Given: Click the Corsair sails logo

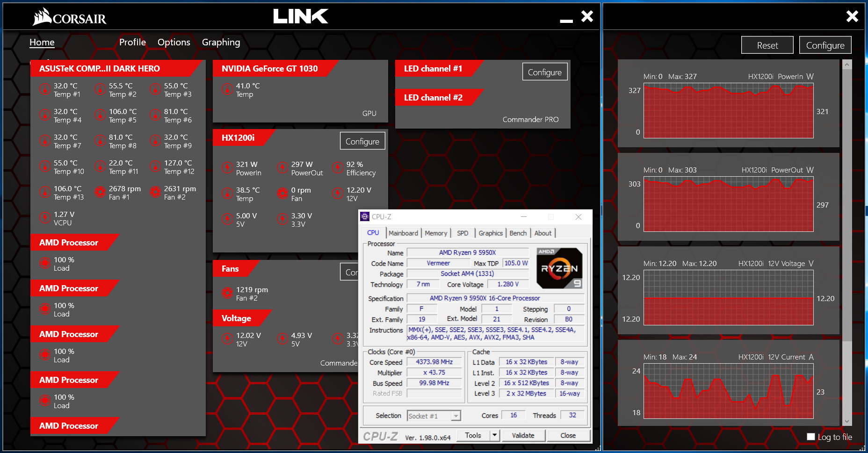Looking at the screenshot, I should pos(42,16).
